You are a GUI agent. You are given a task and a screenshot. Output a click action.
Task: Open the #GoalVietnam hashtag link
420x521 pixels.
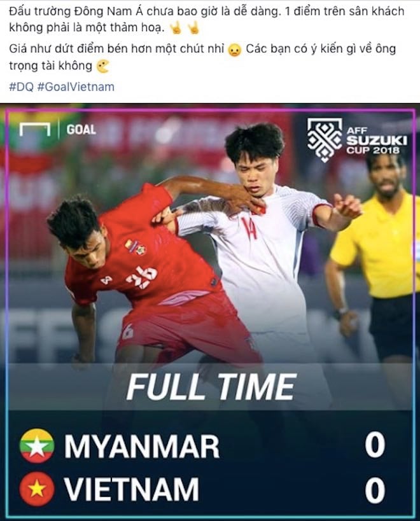(76, 87)
